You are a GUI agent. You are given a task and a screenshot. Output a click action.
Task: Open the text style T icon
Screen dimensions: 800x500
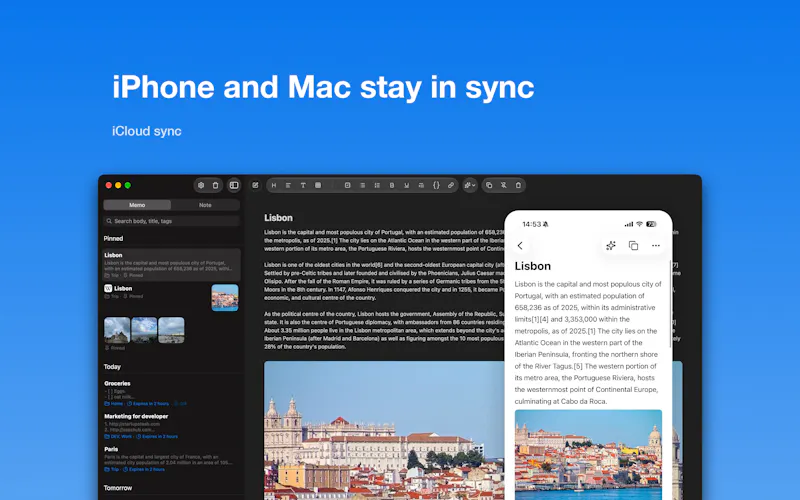click(x=303, y=185)
